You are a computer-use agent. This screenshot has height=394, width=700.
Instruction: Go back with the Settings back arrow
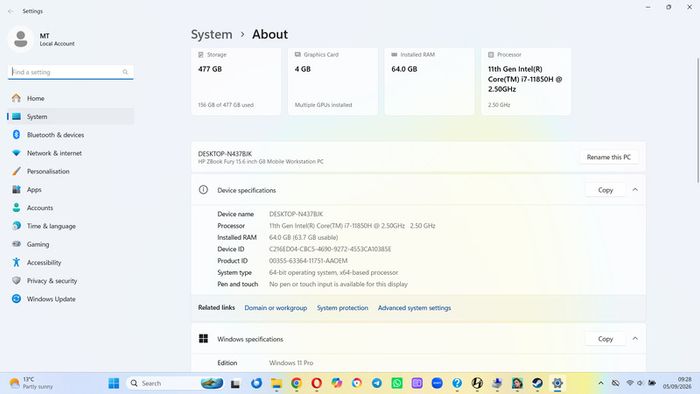[x=10, y=11]
